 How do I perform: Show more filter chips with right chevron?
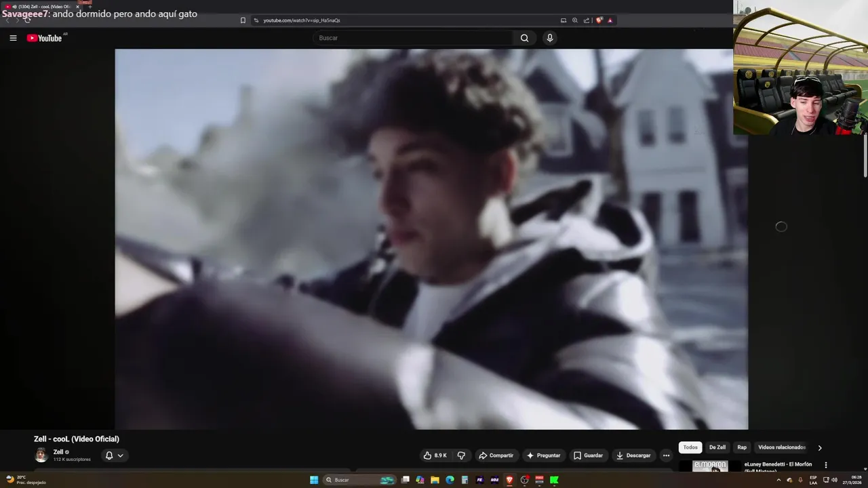(x=819, y=447)
